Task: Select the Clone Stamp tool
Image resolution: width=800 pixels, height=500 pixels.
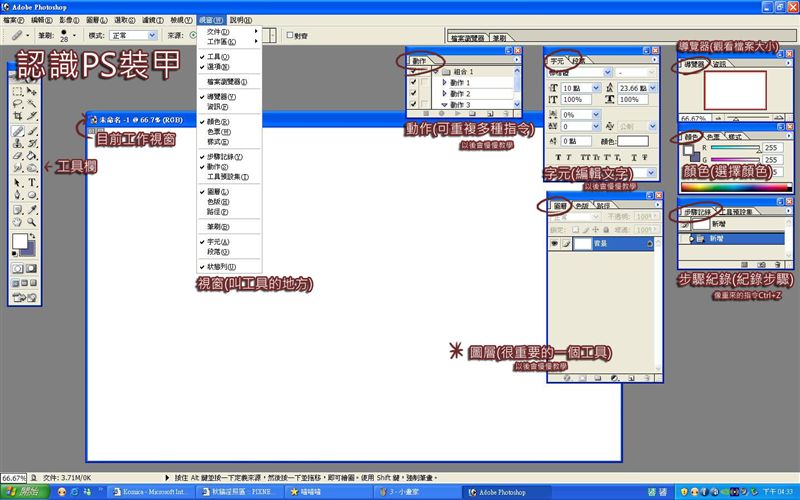Action: (18, 143)
